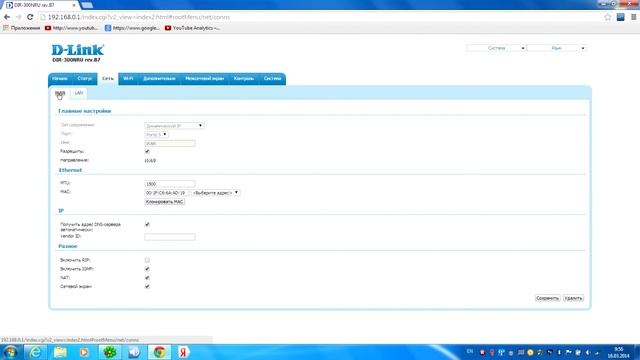Click the D-Link logo

tap(78, 50)
